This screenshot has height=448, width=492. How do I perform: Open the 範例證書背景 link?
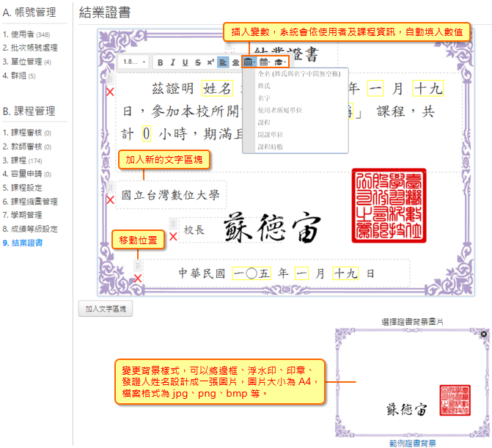click(x=413, y=443)
